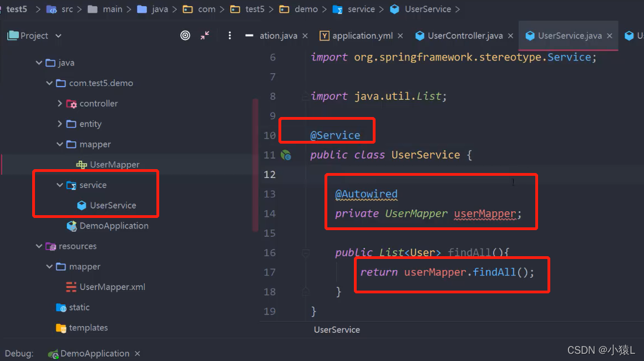Click the Select Opened File target icon
The width and height of the screenshot is (644, 361).
coord(185,35)
